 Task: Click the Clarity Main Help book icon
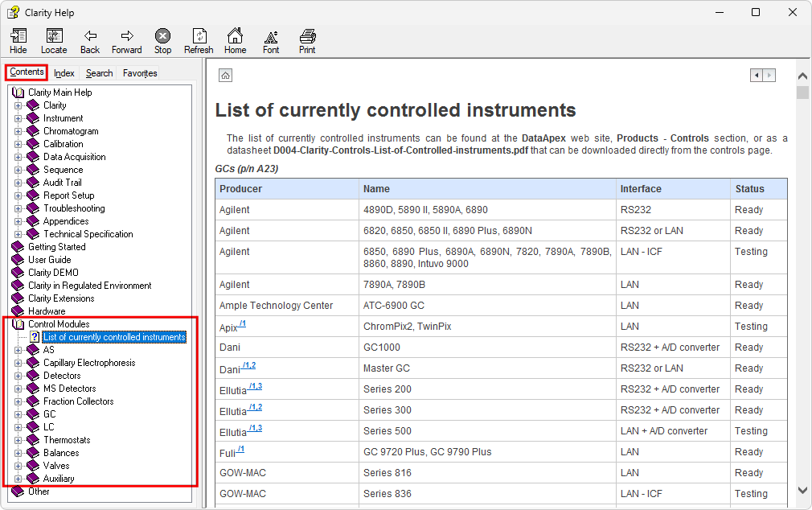[18, 93]
